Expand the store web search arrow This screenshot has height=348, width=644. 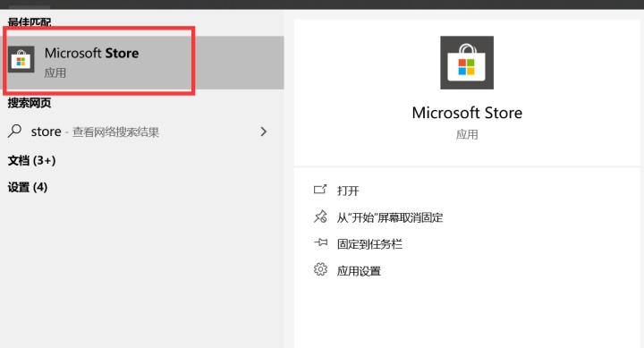(x=264, y=132)
